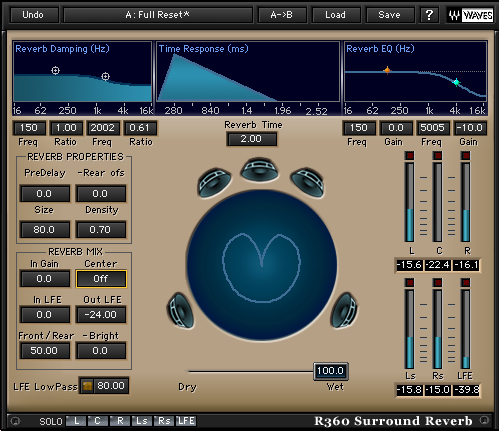
Task: Click the Size field 80.0
Action: pos(45,230)
